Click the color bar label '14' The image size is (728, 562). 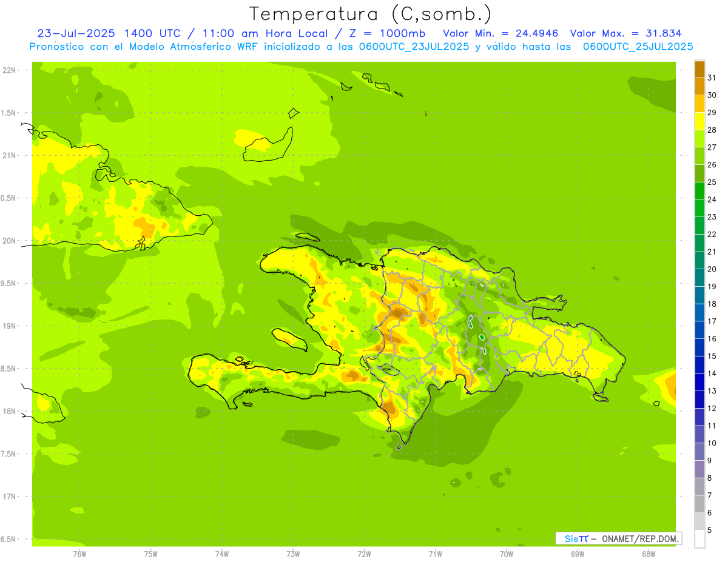[x=712, y=373]
